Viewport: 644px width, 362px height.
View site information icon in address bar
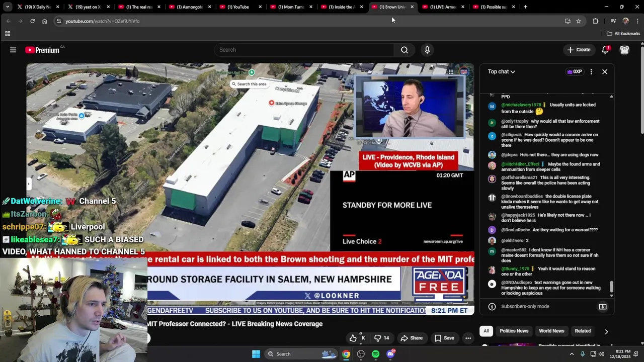point(59,21)
